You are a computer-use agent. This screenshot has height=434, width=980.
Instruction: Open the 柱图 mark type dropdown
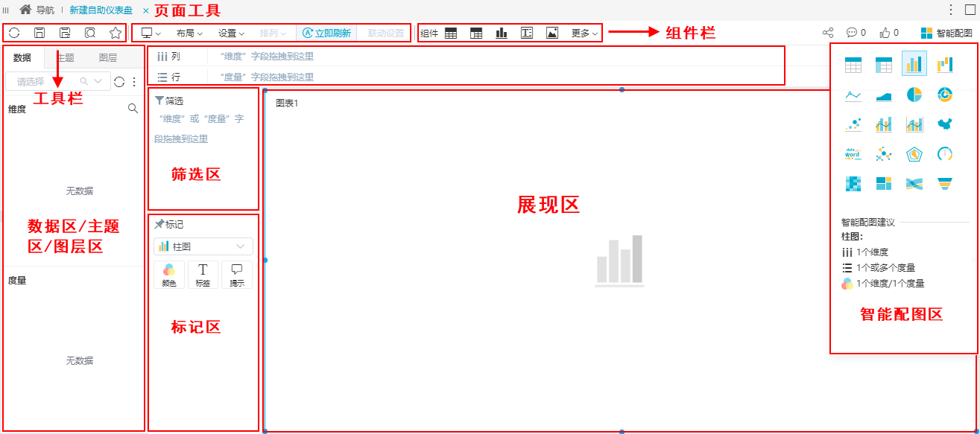point(203,246)
